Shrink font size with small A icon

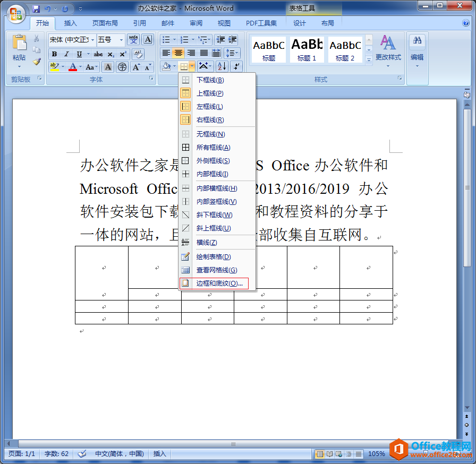[148, 67]
